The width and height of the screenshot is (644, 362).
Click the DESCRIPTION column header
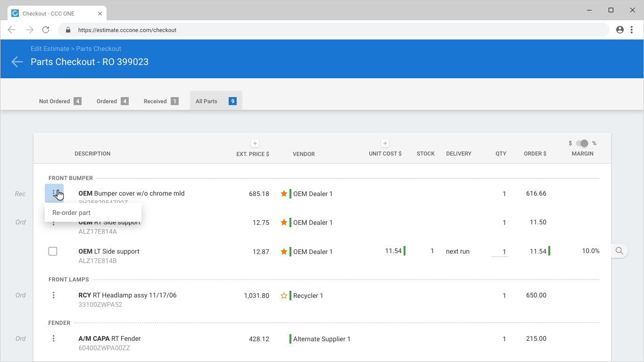[x=92, y=154]
